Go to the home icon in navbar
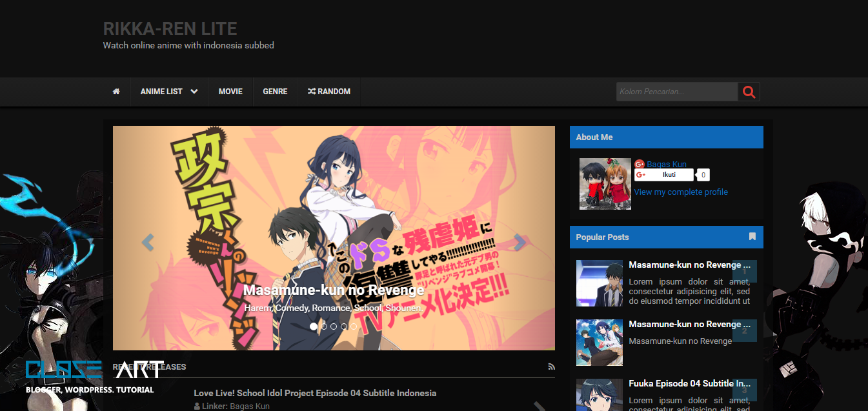The height and width of the screenshot is (411, 868). (x=116, y=92)
